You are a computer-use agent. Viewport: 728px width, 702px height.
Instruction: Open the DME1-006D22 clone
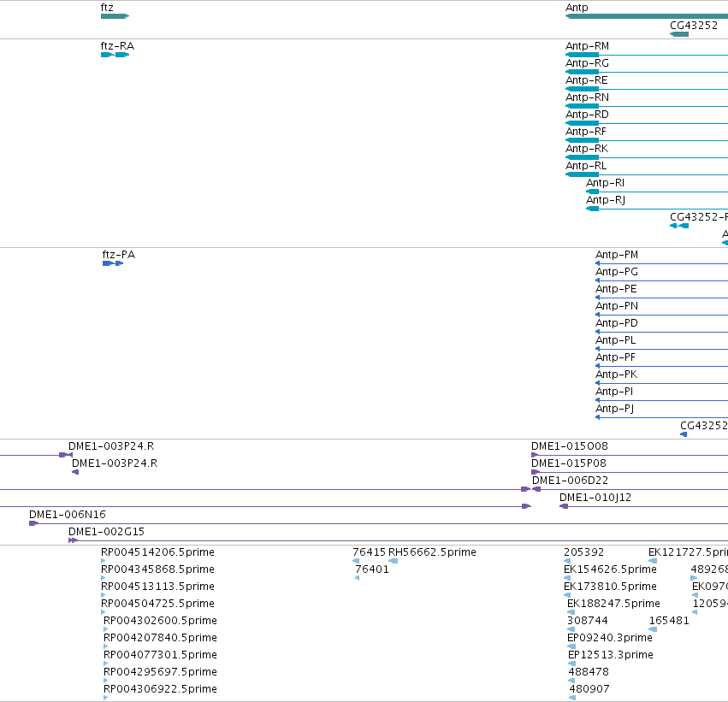[570, 481]
